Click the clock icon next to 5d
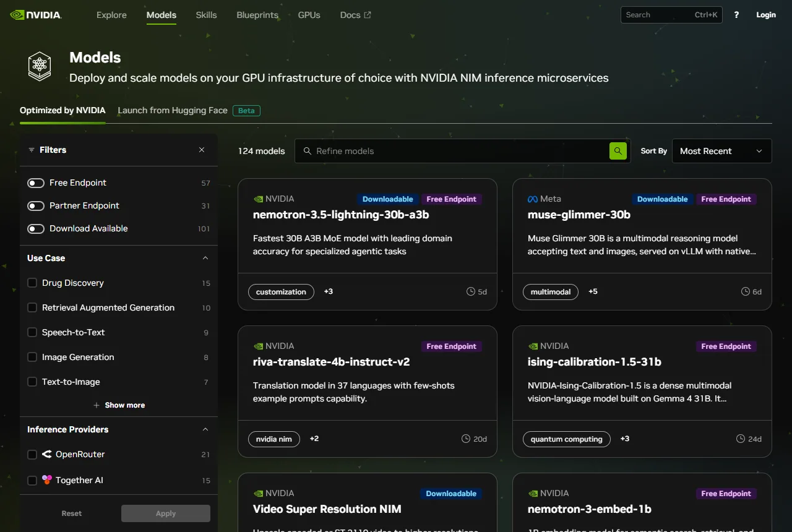Screen dimensions: 792x532 [x=471, y=291]
